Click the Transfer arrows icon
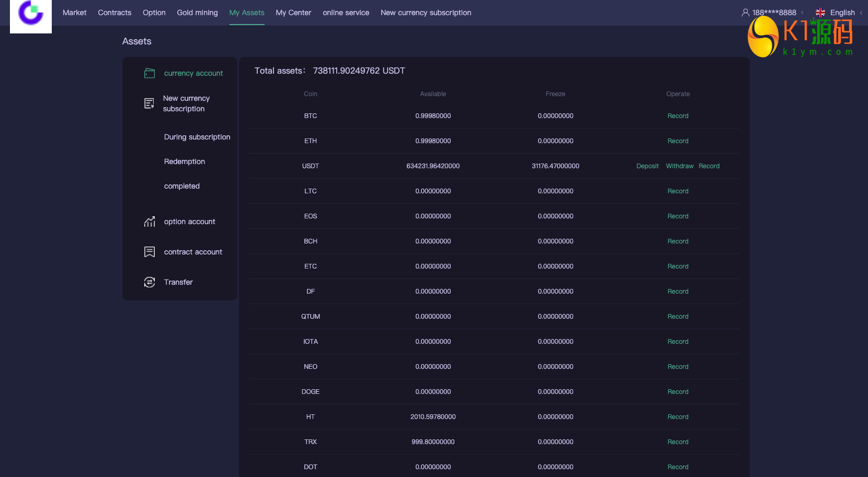868x477 pixels. click(x=150, y=282)
